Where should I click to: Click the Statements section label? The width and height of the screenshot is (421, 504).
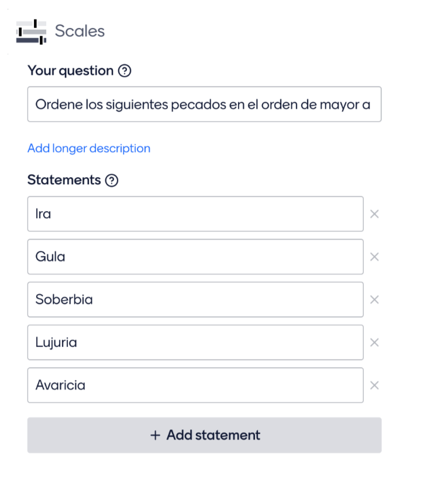64,180
